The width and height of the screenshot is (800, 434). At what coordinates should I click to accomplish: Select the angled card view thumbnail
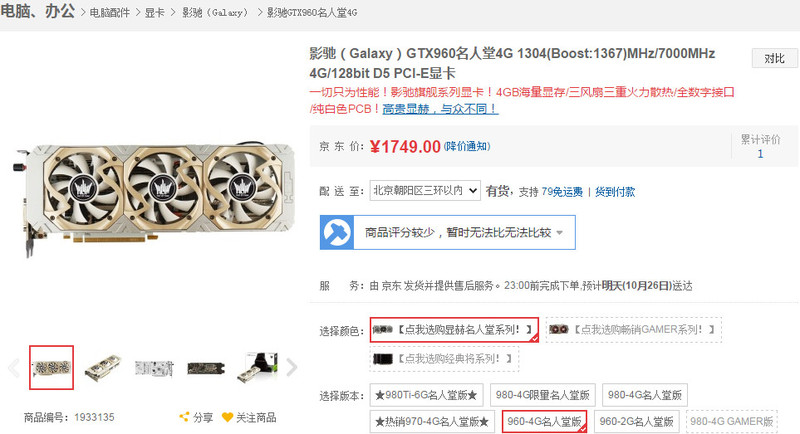104,367
